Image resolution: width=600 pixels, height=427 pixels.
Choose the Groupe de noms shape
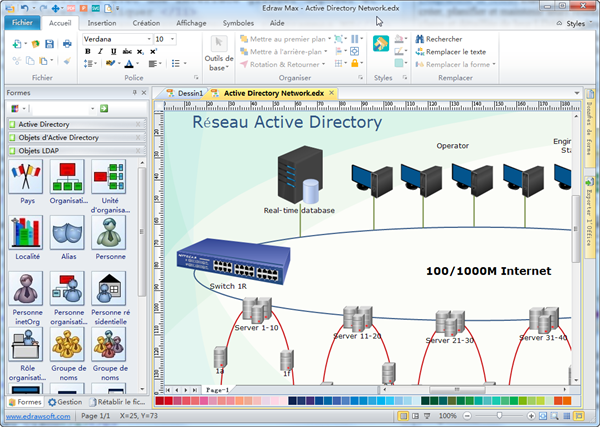coord(67,346)
